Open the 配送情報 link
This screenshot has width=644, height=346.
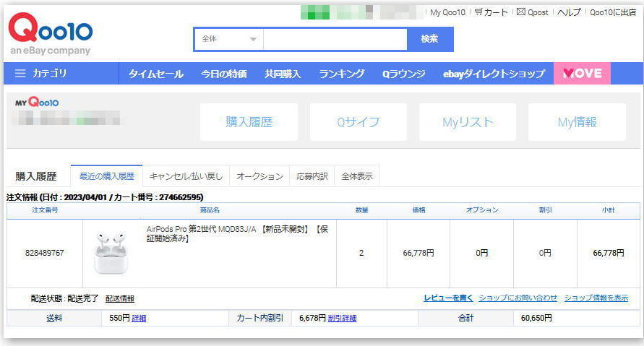(x=120, y=299)
